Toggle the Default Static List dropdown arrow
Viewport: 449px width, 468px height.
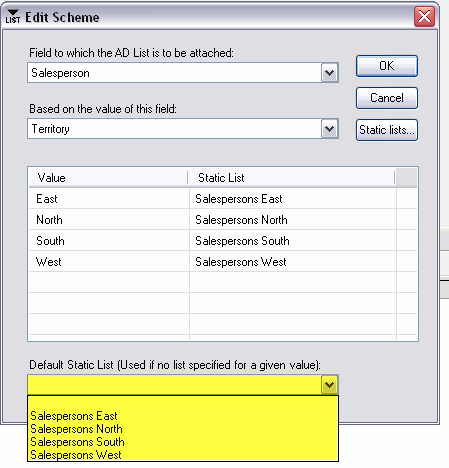click(x=329, y=385)
